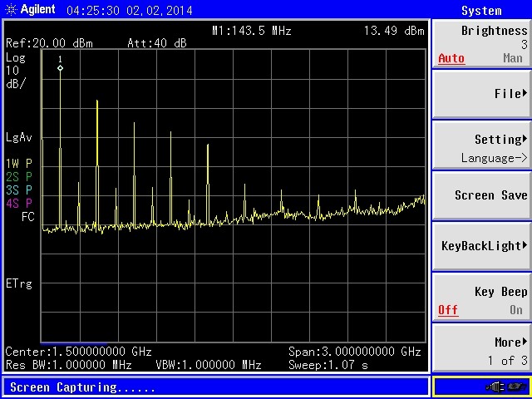The image size is (532, 399).
Task: Select the 1W P trace indicator
Action: [19, 164]
